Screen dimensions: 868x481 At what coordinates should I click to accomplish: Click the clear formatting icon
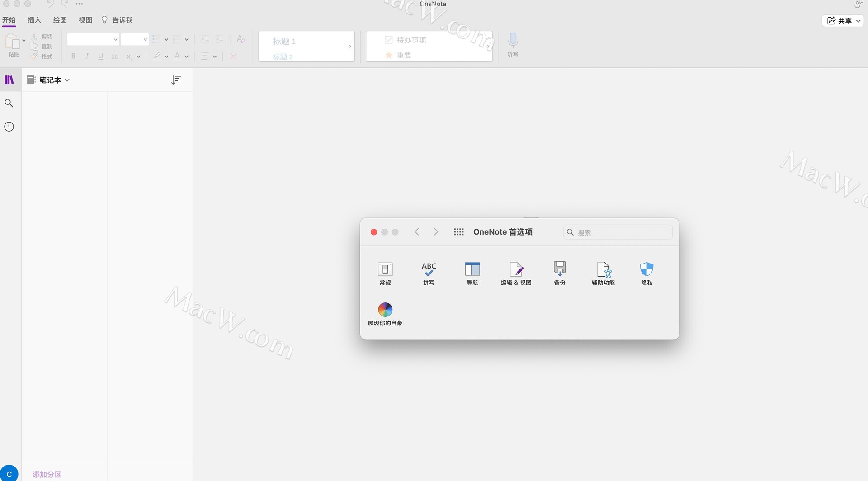241,39
